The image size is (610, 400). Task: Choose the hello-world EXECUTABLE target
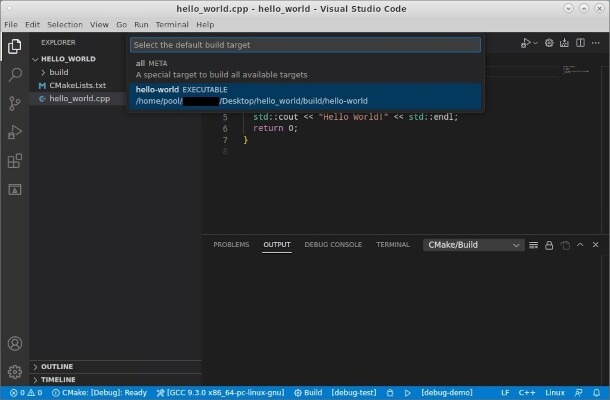pyautogui.click(x=305, y=95)
